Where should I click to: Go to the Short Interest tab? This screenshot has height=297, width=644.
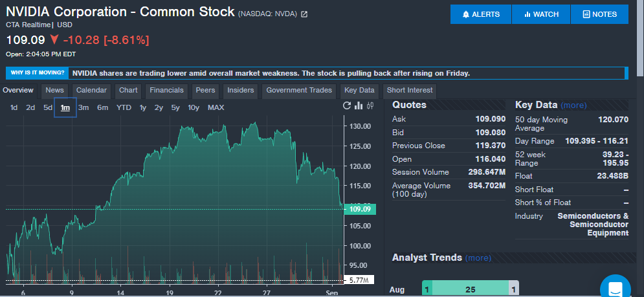[410, 91]
